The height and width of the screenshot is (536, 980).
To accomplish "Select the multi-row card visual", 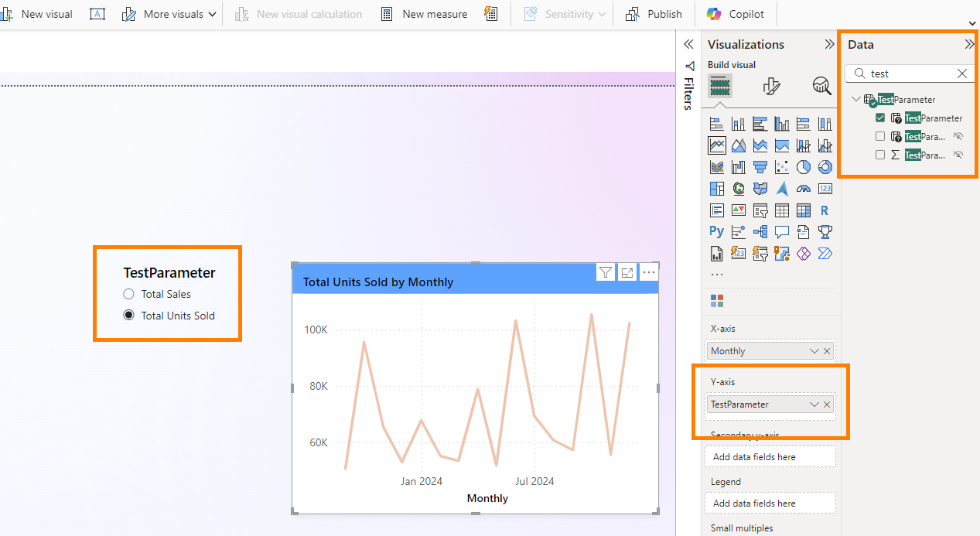I will (716, 210).
